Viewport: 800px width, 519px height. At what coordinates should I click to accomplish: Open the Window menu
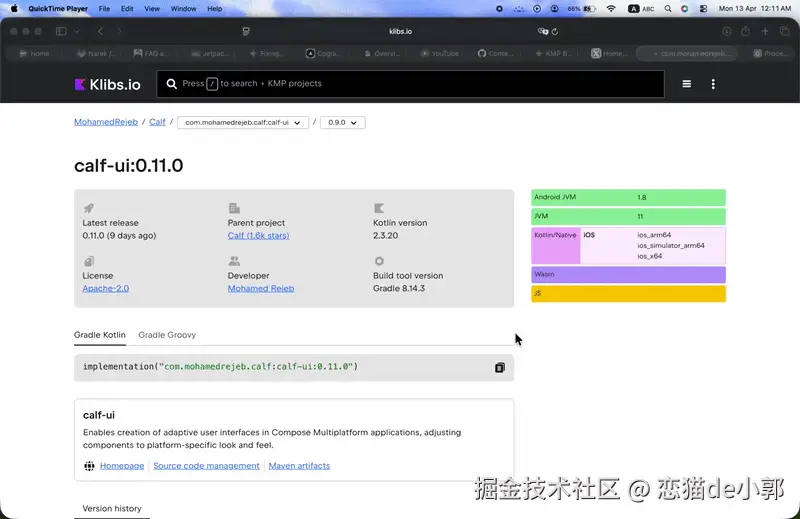(183, 9)
